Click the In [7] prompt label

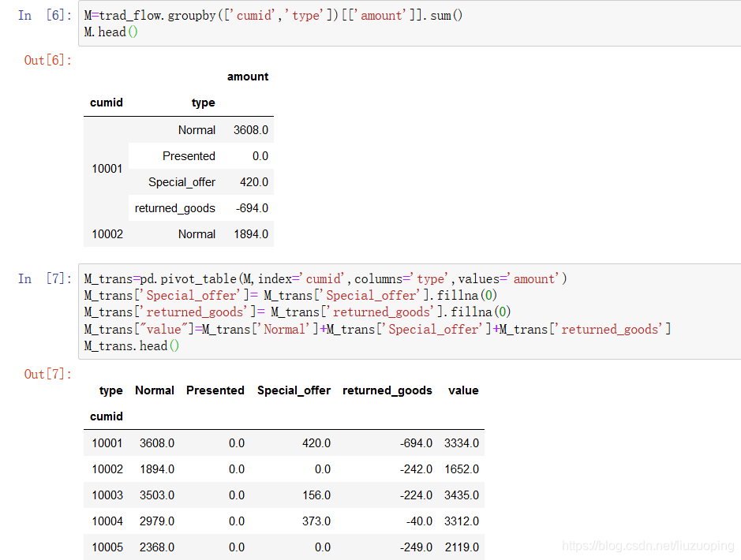pos(45,278)
